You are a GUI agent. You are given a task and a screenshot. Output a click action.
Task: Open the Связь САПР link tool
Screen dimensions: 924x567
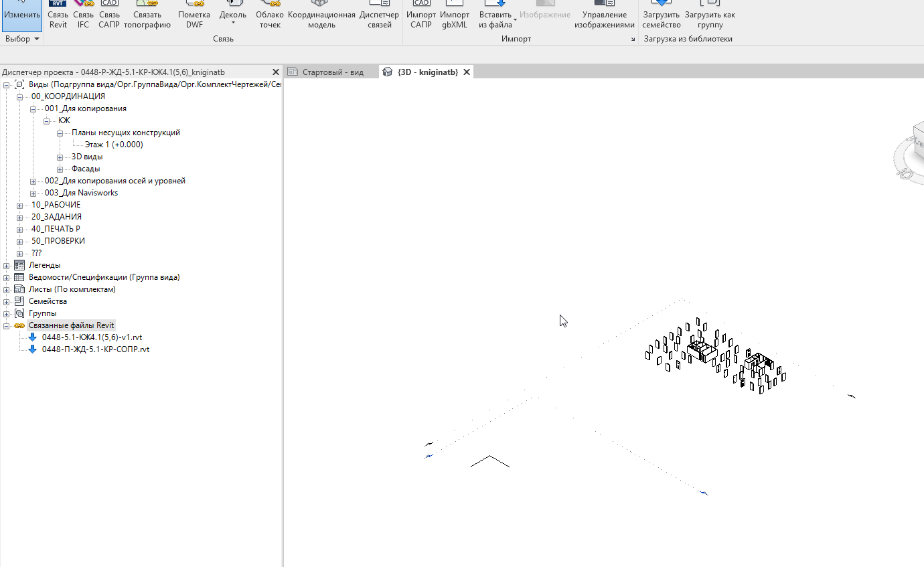tap(109, 15)
